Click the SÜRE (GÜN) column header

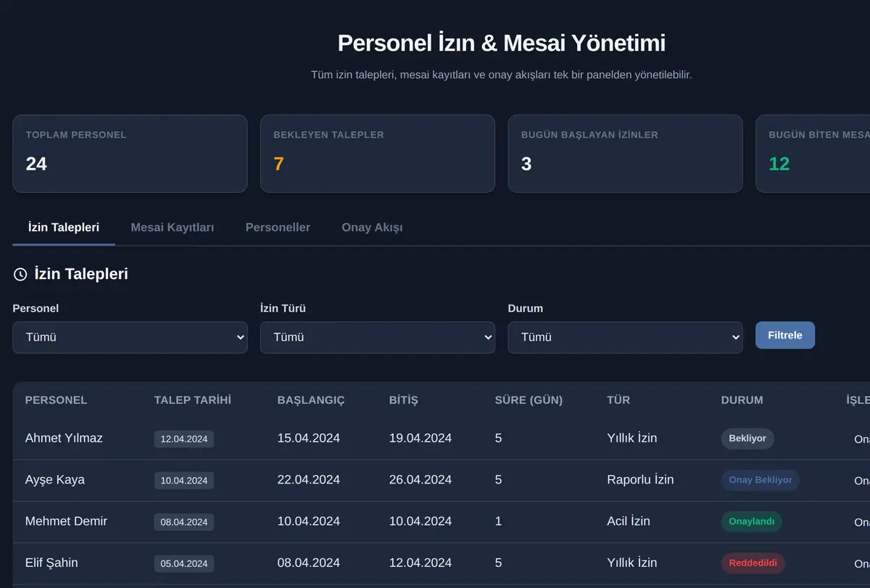(x=529, y=400)
